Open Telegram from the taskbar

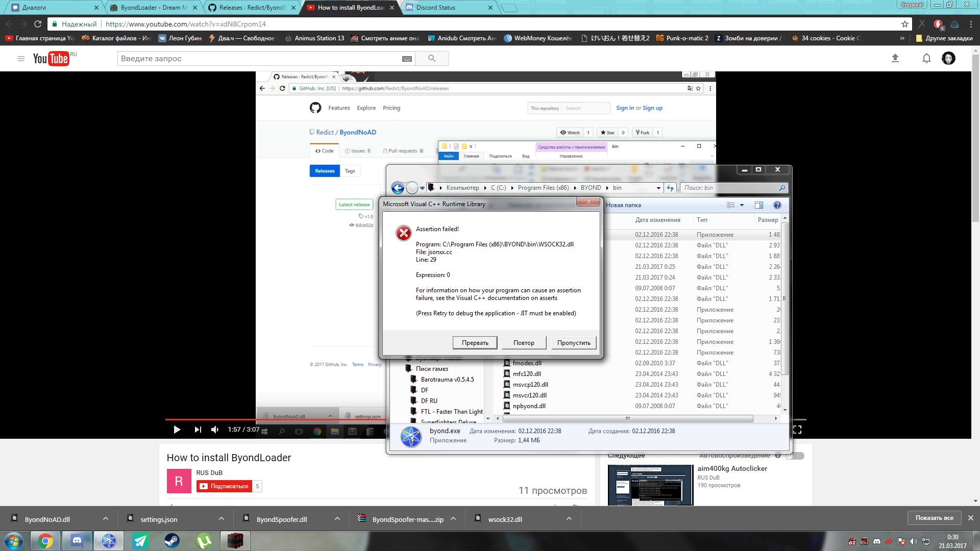tap(140, 541)
